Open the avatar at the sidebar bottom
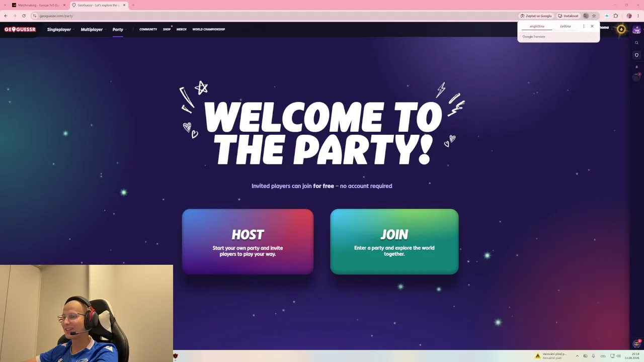 coord(636,344)
